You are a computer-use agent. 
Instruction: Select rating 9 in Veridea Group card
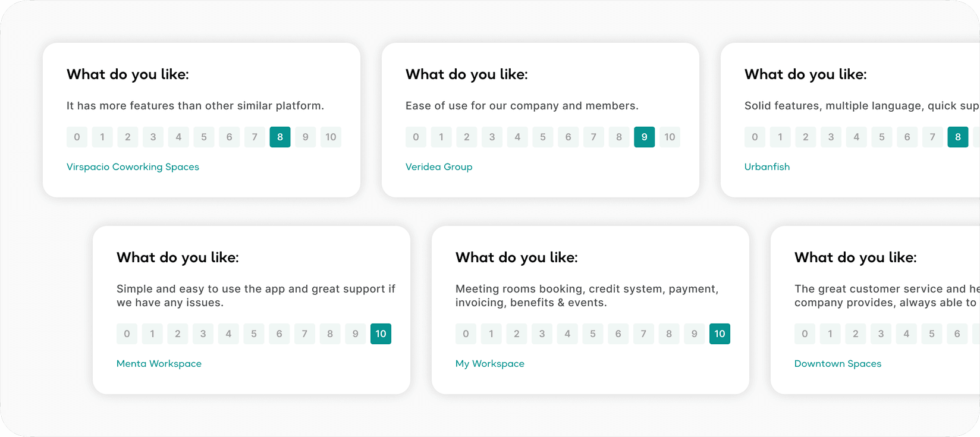644,137
